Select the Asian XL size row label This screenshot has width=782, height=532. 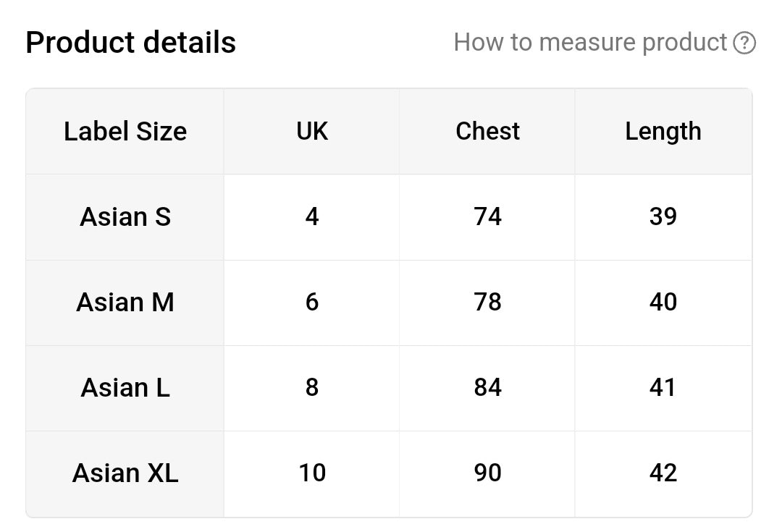(x=125, y=473)
